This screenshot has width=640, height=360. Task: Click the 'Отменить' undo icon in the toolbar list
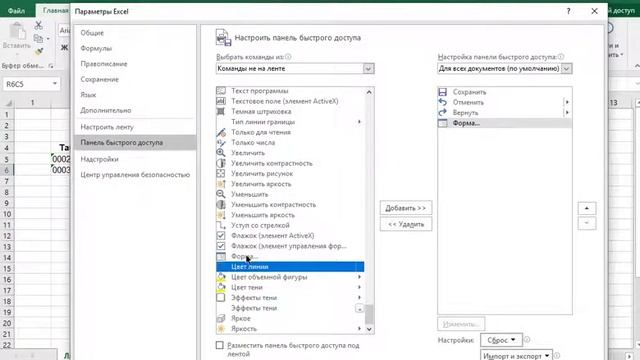(x=443, y=102)
